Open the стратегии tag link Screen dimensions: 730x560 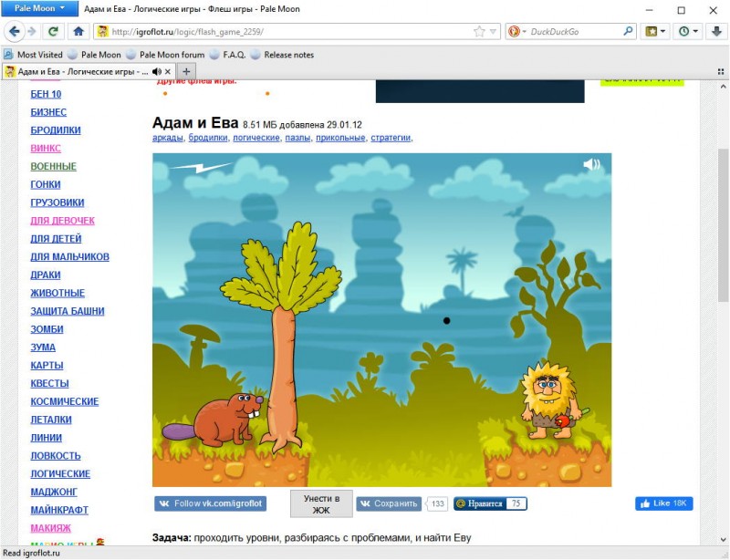tap(391, 138)
